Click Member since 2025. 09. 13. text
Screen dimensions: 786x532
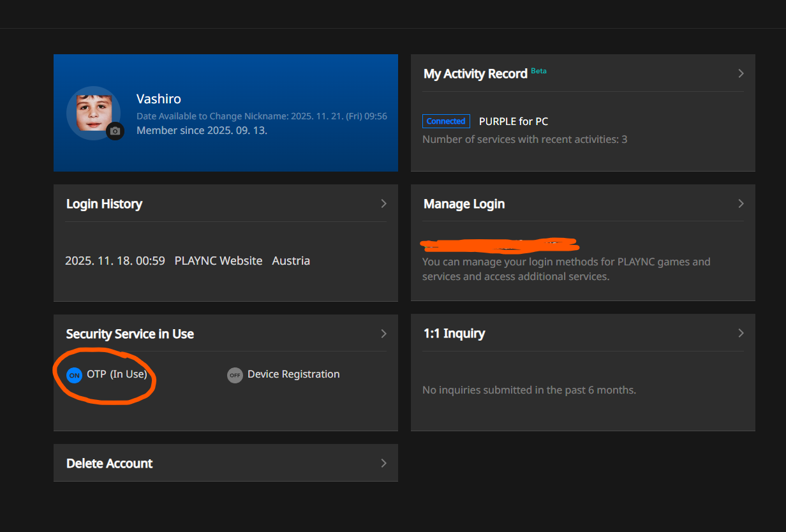point(202,130)
